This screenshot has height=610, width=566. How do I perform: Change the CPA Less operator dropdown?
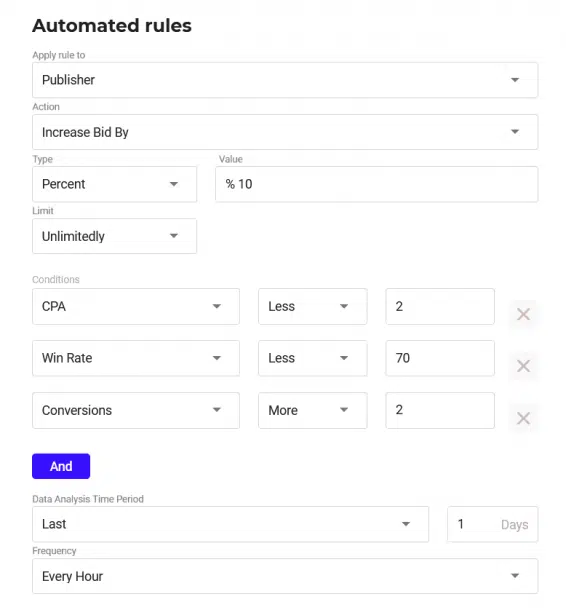pos(312,306)
